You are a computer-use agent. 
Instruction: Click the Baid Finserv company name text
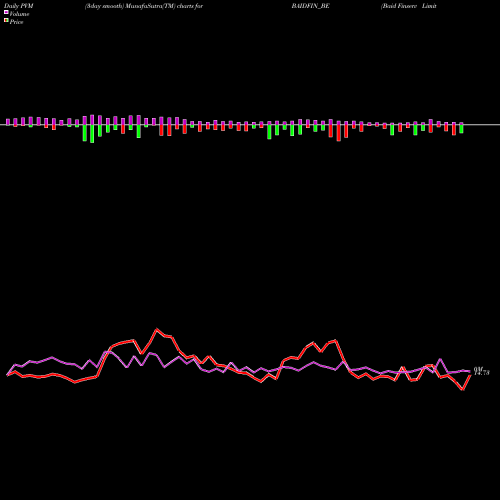(409, 6)
